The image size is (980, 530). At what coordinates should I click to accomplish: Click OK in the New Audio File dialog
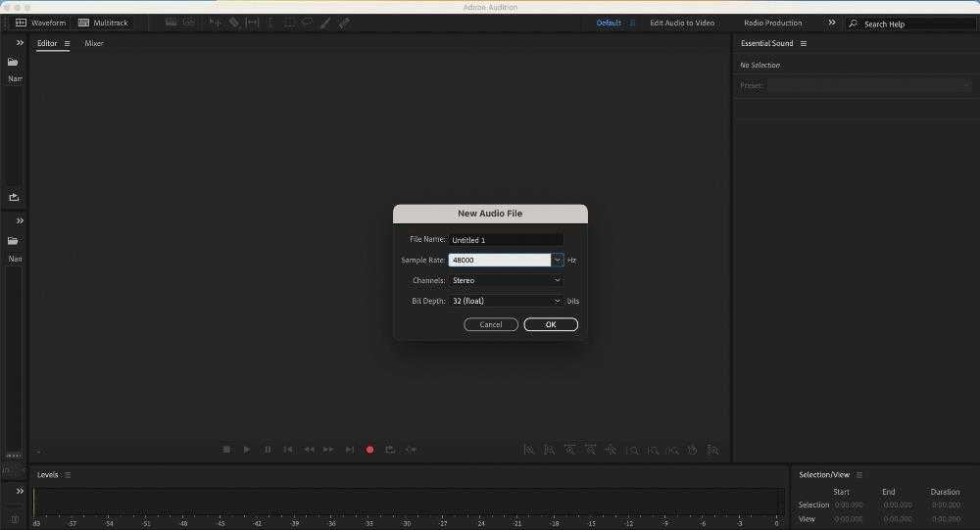(x=551, y=324)
